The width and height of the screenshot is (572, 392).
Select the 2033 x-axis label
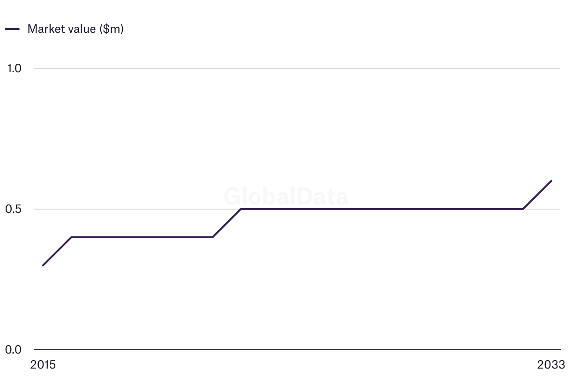tap(551, 365)
